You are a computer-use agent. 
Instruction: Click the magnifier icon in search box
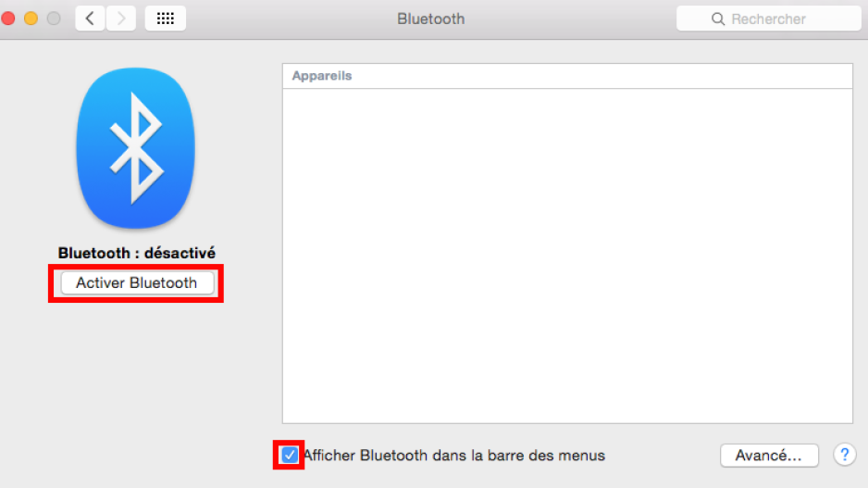pyautogui.click(x=718, y=19)
